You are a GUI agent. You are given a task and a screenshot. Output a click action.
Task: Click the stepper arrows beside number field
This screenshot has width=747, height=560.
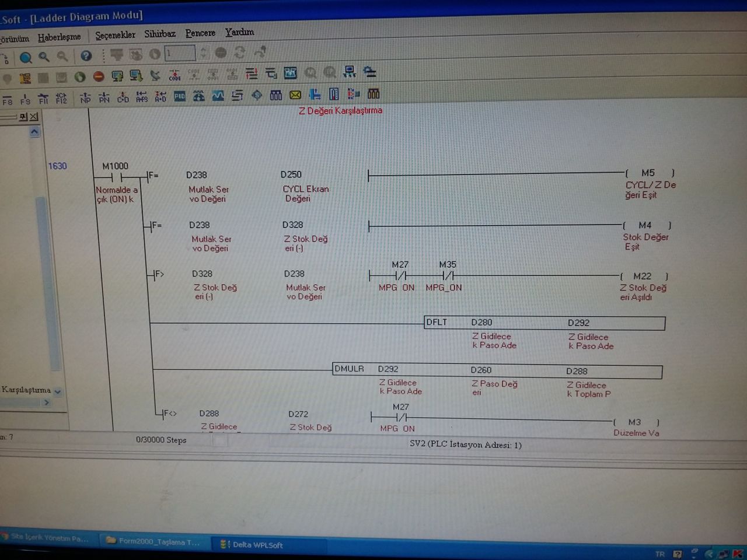point(203,53)
